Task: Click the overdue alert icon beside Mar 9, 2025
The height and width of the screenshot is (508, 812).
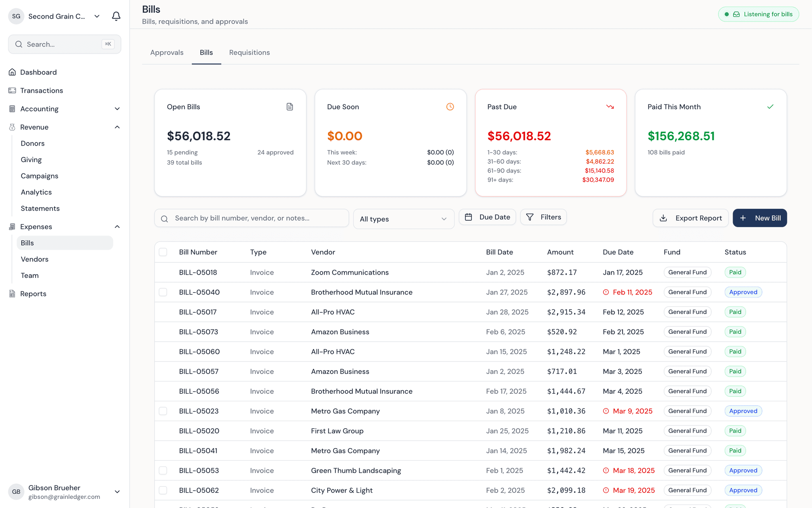Action: pos(606,411)
